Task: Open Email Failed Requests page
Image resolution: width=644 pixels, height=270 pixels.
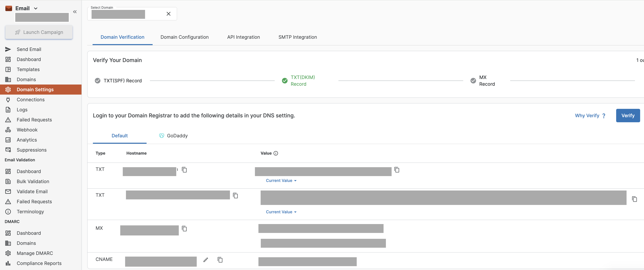Action: click(x=41, y=120)
